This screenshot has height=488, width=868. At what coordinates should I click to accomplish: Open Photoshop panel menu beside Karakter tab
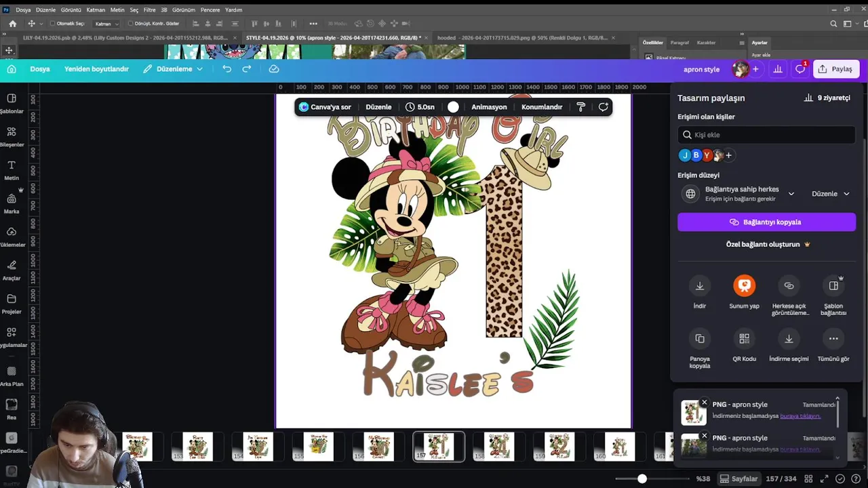click(x=742, y=43)
